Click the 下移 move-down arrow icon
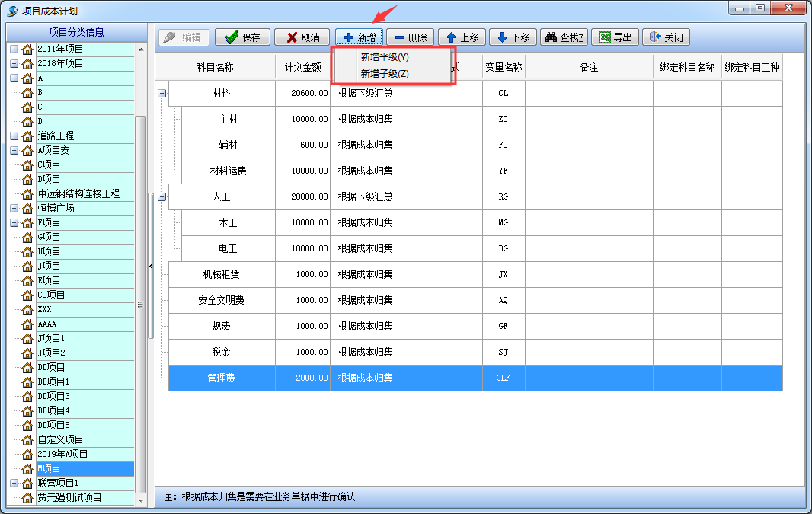This screenshot has width=812, height=514. [x=503, y=37]
